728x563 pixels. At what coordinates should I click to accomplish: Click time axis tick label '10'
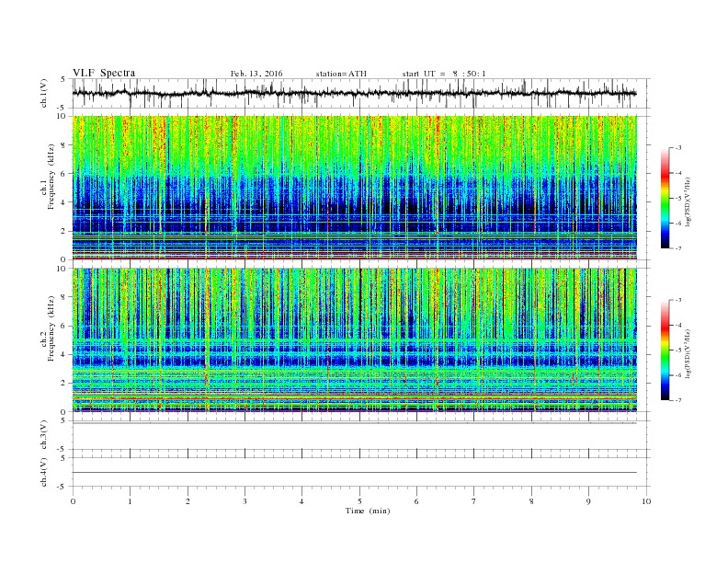pos(646,501)
